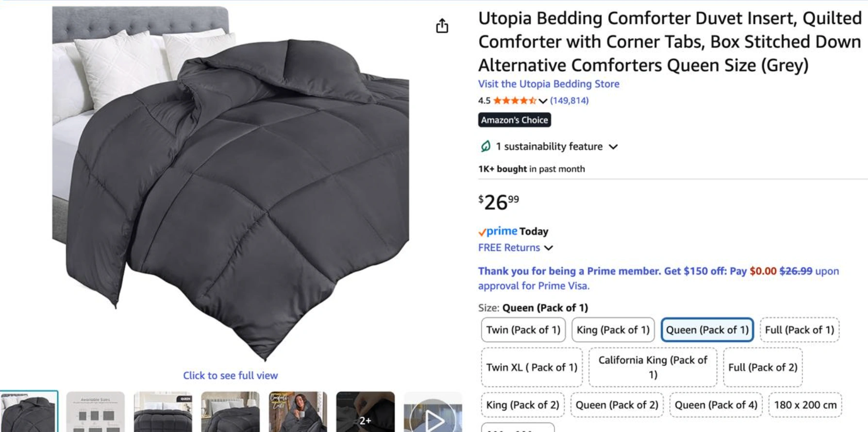This screenshot has width=868, height=432.
Task: Choose Full (Pack of 1) size option
Action: click(x=800, y=330)
